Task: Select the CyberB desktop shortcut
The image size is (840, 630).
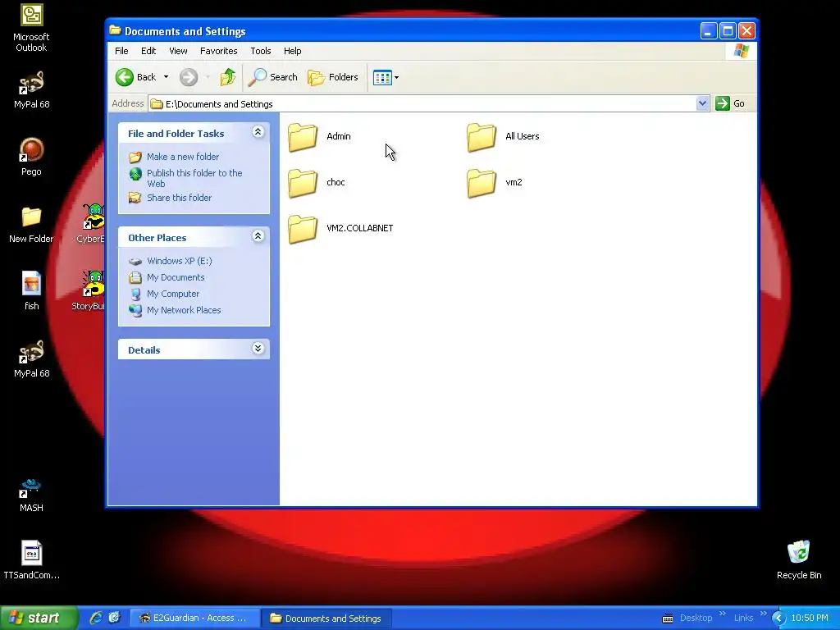Action: [x=91, y=224]
